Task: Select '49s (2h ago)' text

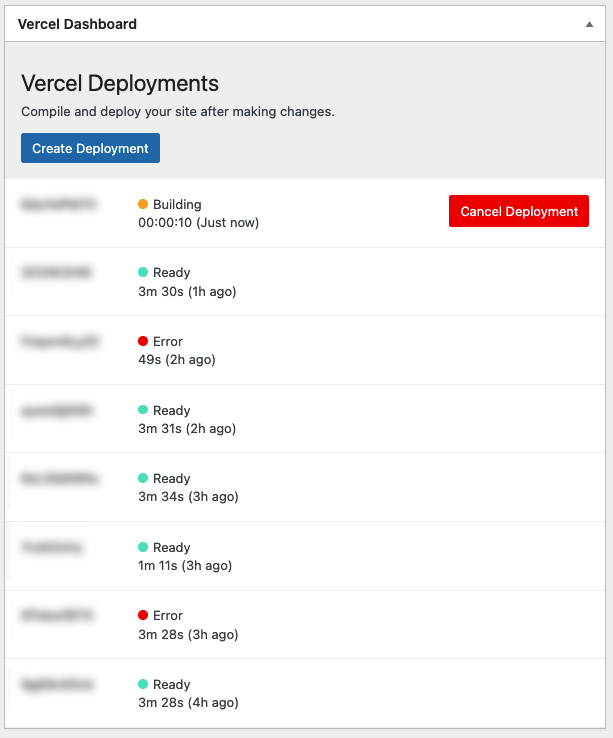Action: [x=177, y=360]
